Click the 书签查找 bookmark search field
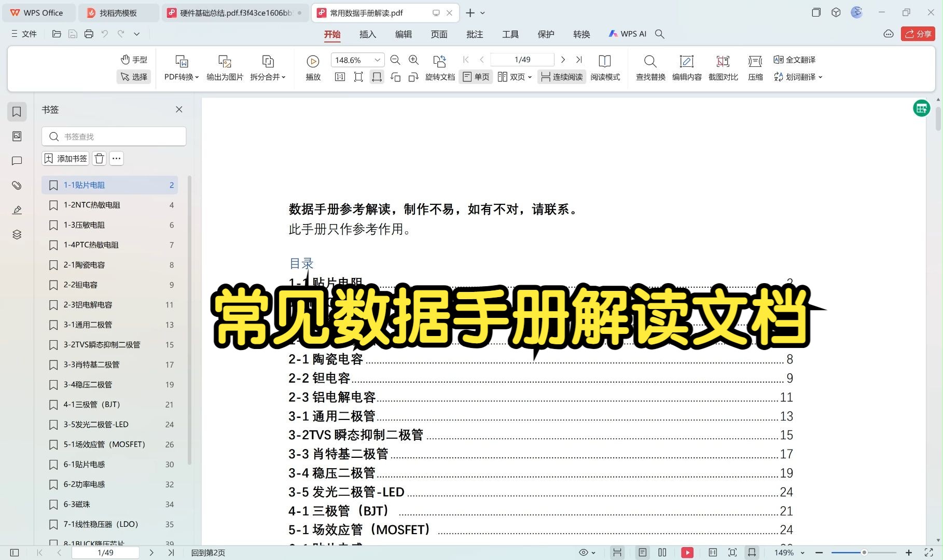Viewport: 943px width, 560px height. click(114, 136)
